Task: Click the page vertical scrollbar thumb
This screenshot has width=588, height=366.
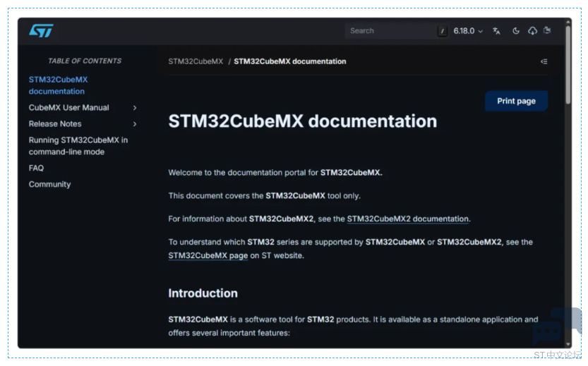Action: pyautogui.click(x=568, y=63)
